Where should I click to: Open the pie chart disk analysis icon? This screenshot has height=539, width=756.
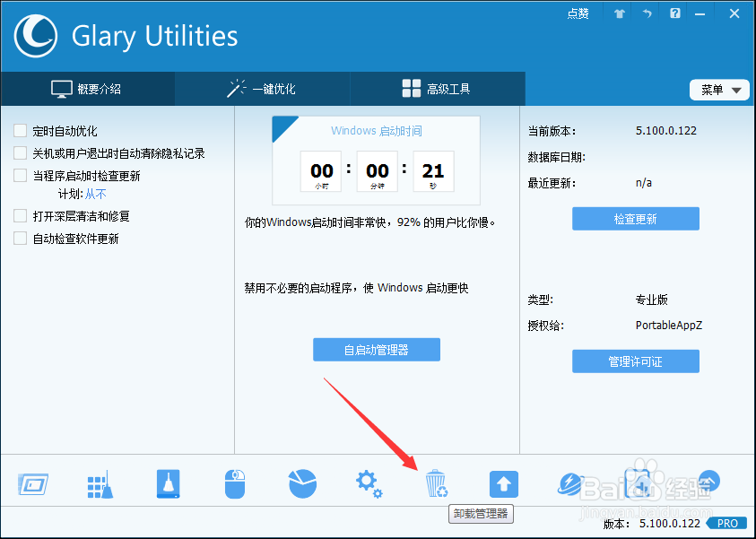coord(302,483)
